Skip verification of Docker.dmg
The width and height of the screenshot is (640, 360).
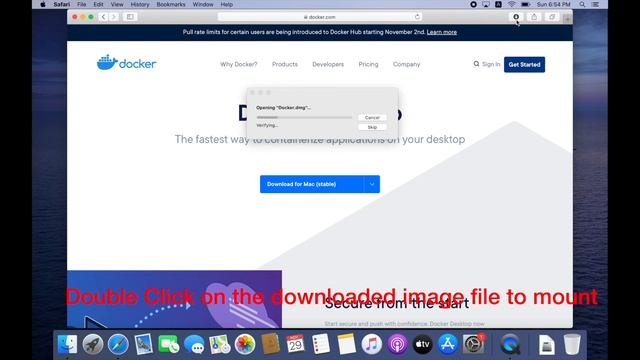pos(372,127)
